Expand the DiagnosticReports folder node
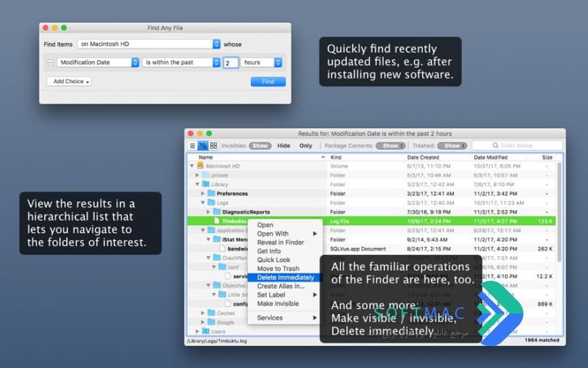Image resolution: width=588 pixels, height=368 pixels. [x=208, y=212]
